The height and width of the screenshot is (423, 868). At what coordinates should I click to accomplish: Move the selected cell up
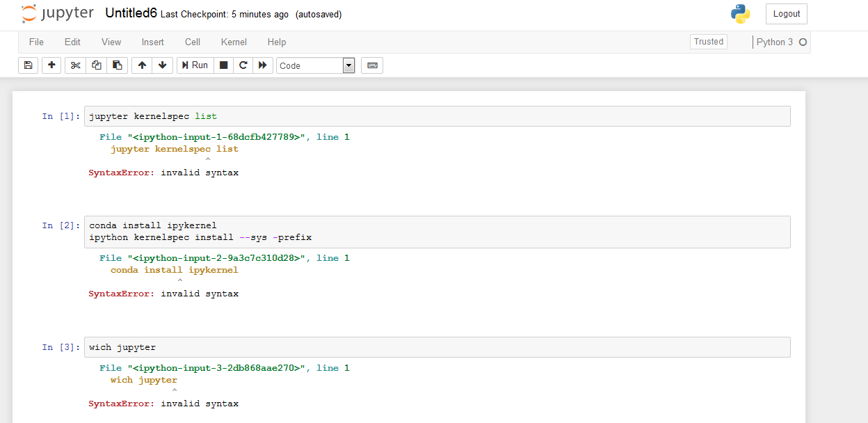[x=141, y=65]
